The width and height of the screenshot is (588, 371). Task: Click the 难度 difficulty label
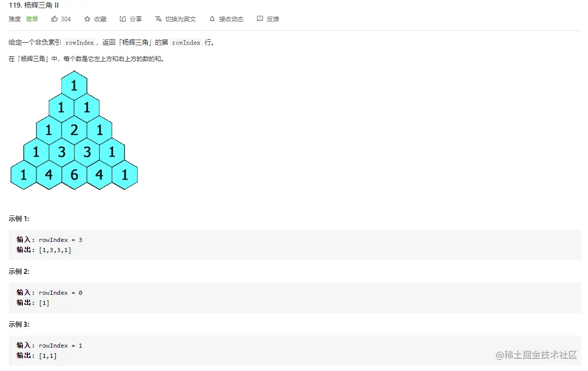15,19
